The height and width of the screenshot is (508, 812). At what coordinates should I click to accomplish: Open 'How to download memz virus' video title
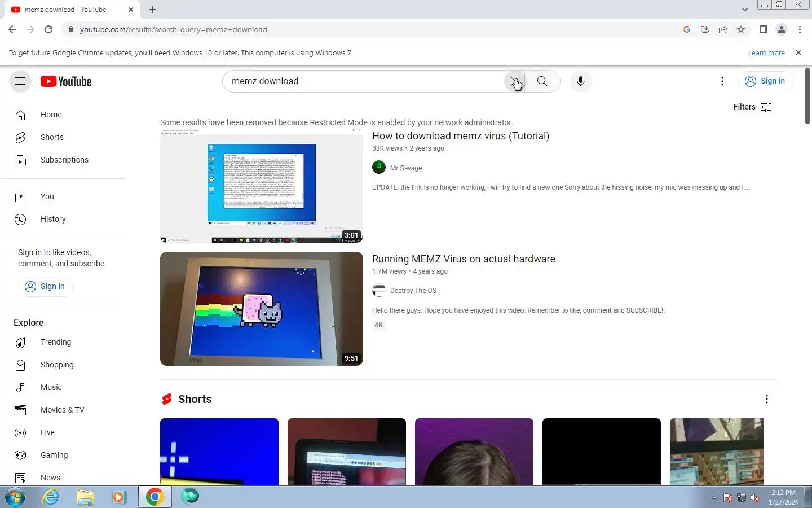pos(461,136)
